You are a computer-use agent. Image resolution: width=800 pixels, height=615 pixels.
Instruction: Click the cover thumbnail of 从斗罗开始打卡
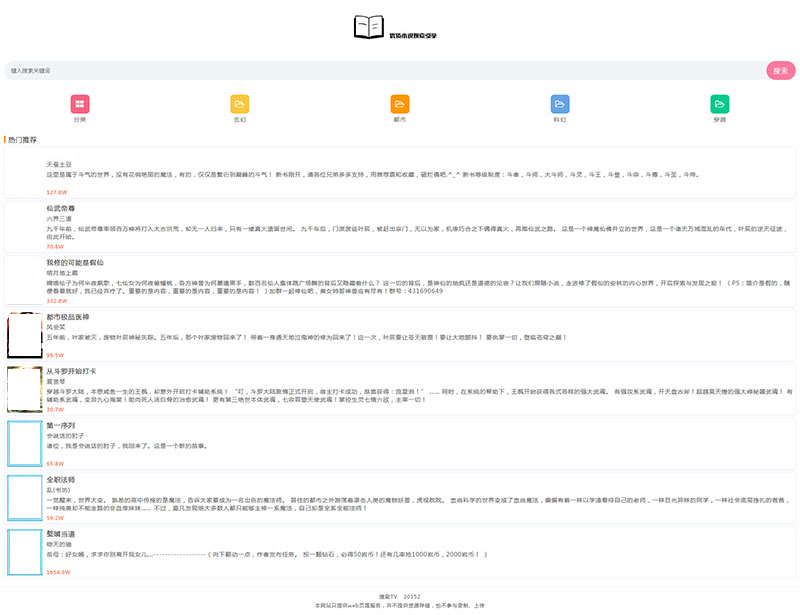coord(24,389)
